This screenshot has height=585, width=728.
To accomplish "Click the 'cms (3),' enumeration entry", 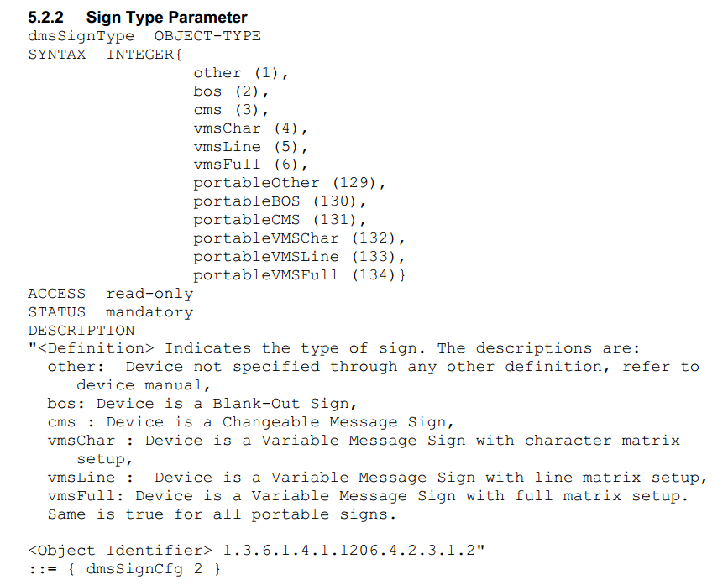I will pyautogui.click(x=231, y=110).
